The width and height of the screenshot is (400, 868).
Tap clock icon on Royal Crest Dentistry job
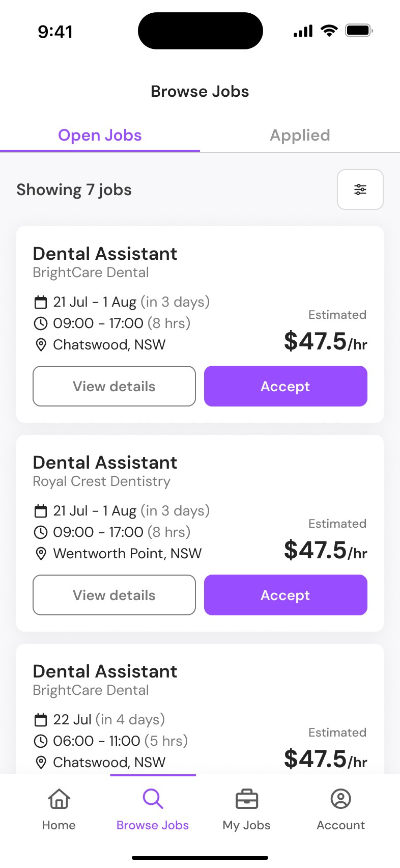coord(41,532)
